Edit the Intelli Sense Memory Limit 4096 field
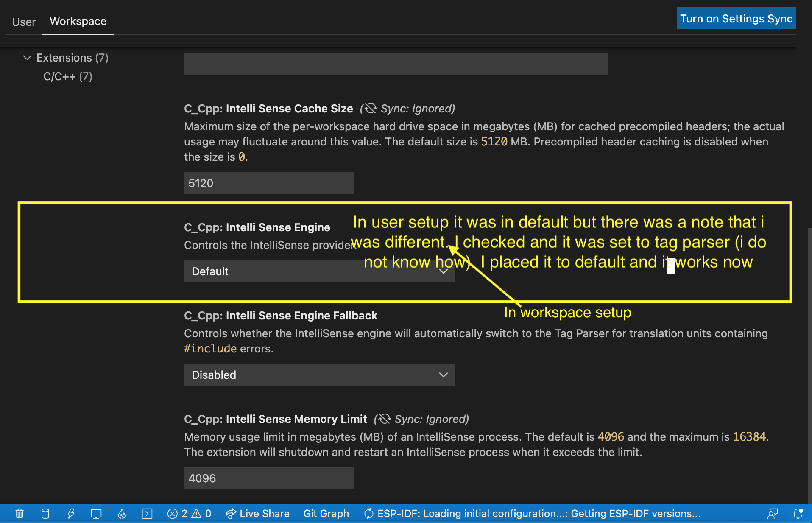The height and width of the screenshot is (523, 812). [x=268, y=478]
